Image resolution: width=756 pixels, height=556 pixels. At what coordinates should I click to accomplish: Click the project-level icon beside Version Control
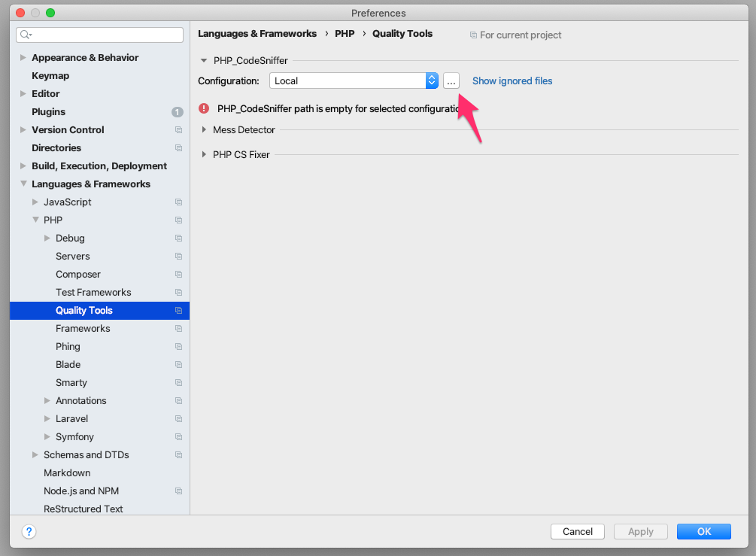click(179, 130)
